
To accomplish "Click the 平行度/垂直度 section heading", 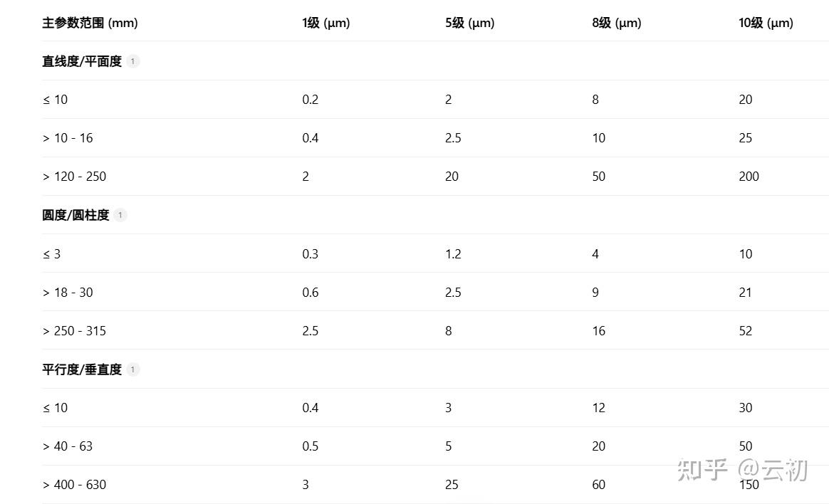I will [x=82, y=369].
